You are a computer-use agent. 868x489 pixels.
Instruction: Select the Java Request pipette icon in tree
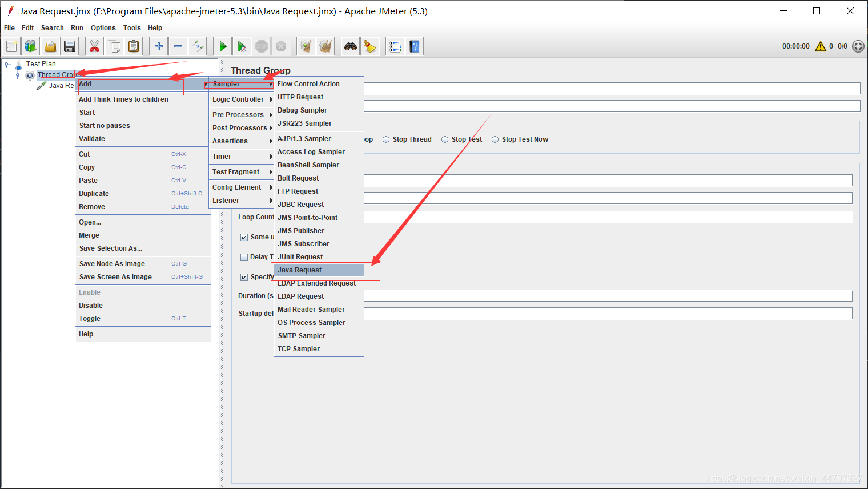[41, 86]
